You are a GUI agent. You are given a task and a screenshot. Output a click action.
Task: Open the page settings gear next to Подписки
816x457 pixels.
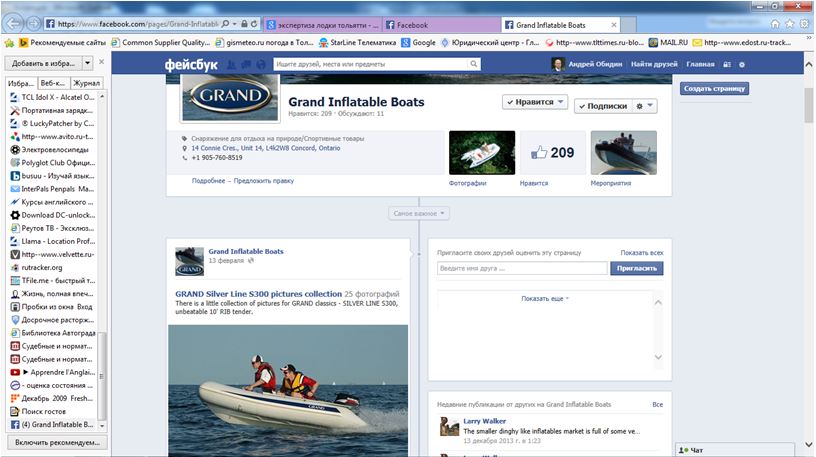coord(645,105)
